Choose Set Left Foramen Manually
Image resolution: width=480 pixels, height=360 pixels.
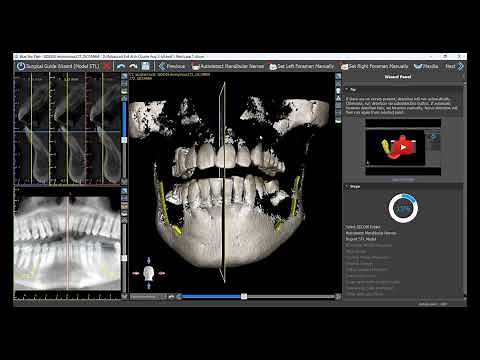tap(302, 66)
